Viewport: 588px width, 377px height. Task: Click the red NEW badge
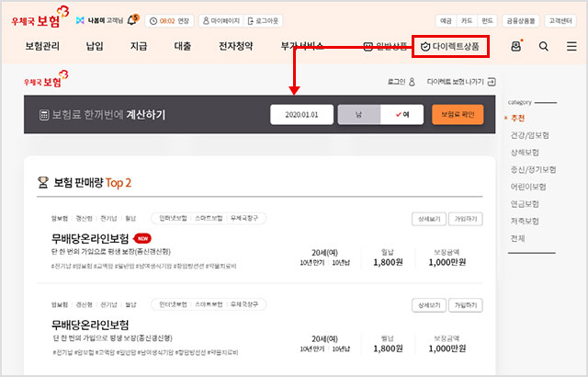tap(142, 238)
